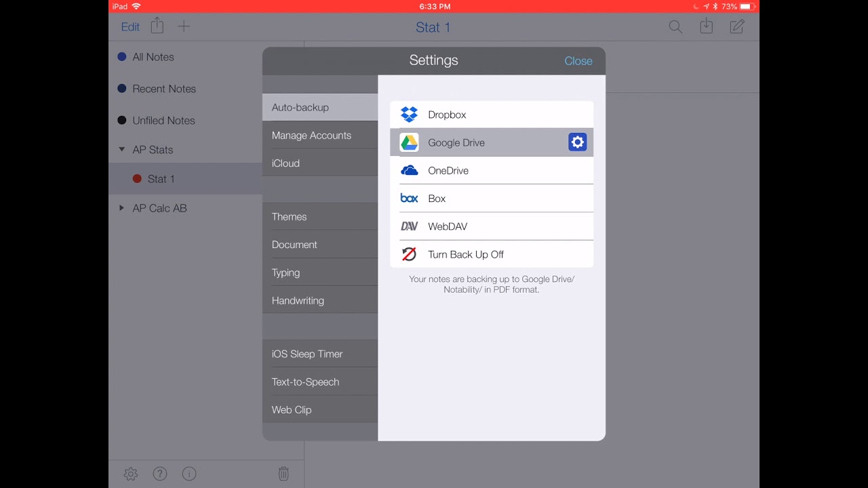Select the Google Drive backup row
This screenshot has width=868, height=488.
coord(492,142)
